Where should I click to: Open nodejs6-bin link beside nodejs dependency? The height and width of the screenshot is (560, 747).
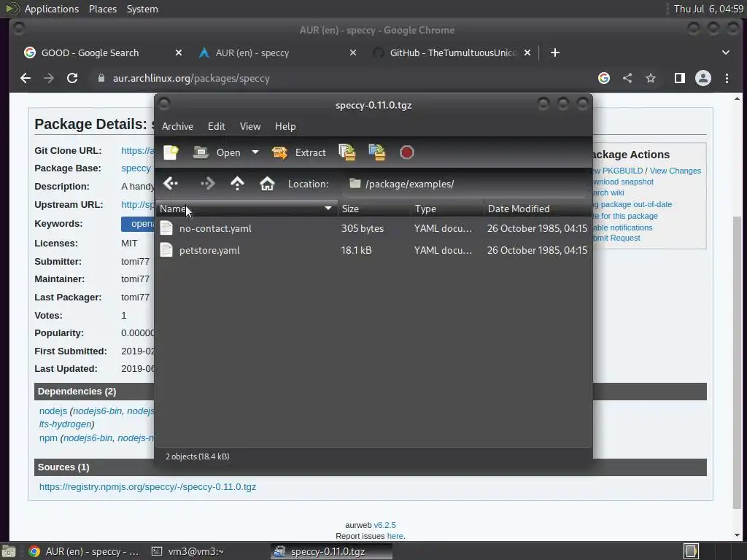[98, 411]
